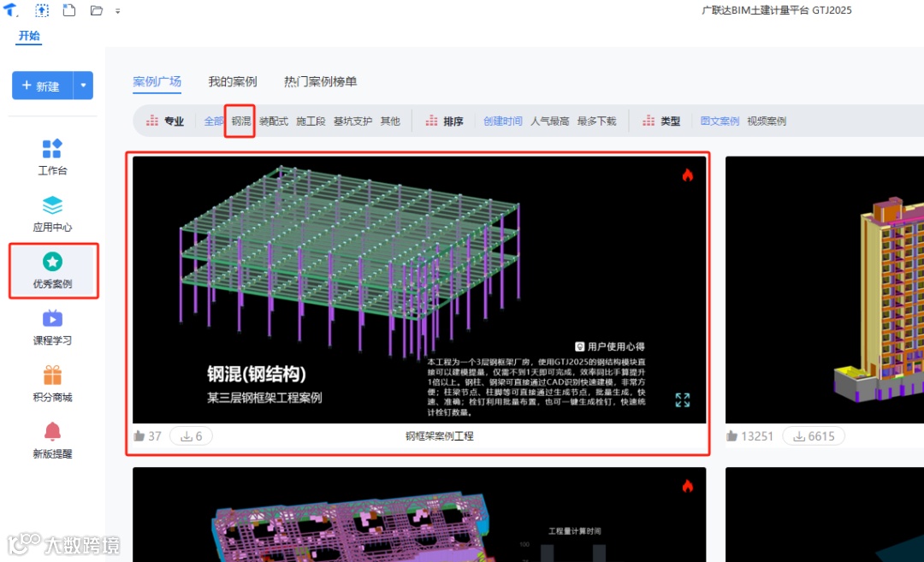Filter specialty by 全部

pos(213,121)
